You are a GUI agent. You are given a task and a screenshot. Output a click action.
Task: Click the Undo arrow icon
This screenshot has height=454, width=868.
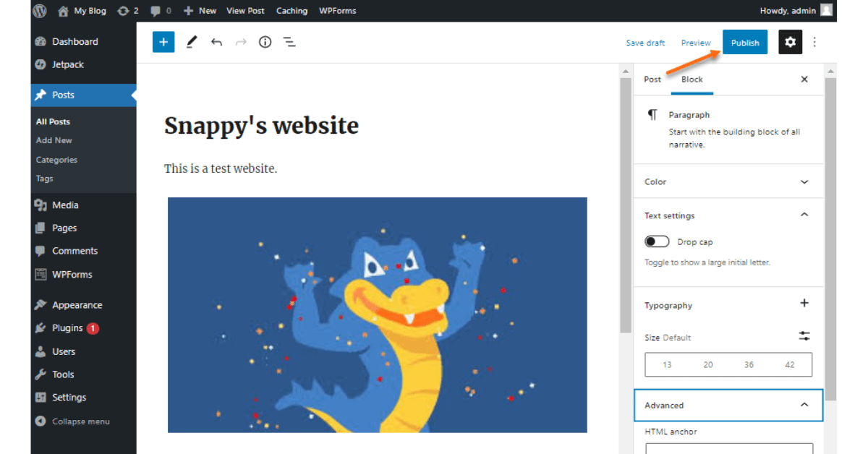[x=216, y=42]
